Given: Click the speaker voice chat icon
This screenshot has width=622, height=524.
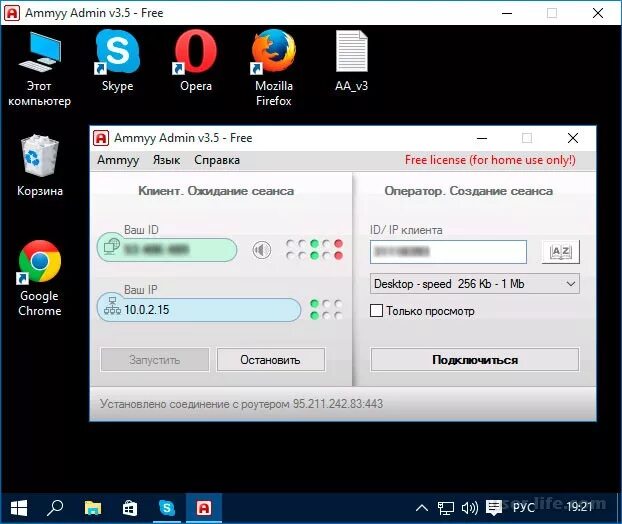Looking at the screenshot, I should (262, 250).
